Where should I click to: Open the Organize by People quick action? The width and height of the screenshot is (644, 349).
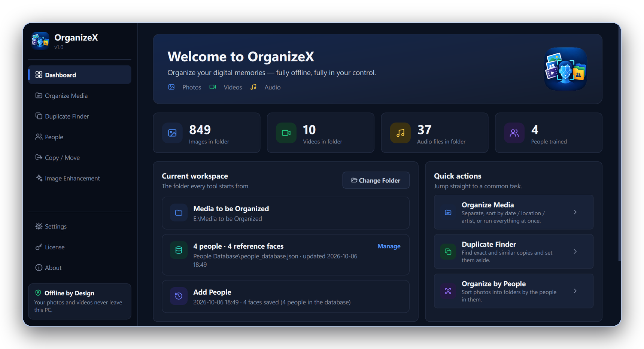(x=514, y=291)
